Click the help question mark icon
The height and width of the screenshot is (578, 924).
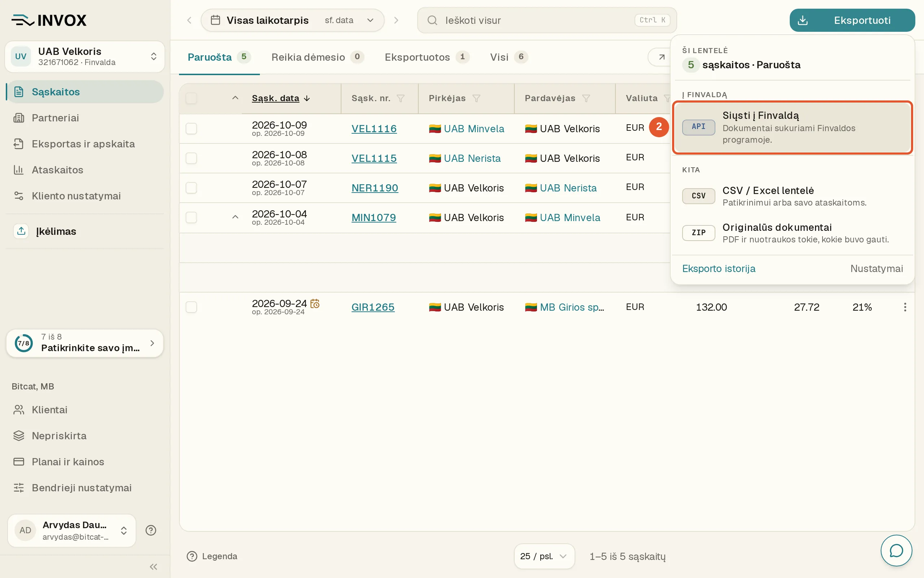[x=151, y=530]
